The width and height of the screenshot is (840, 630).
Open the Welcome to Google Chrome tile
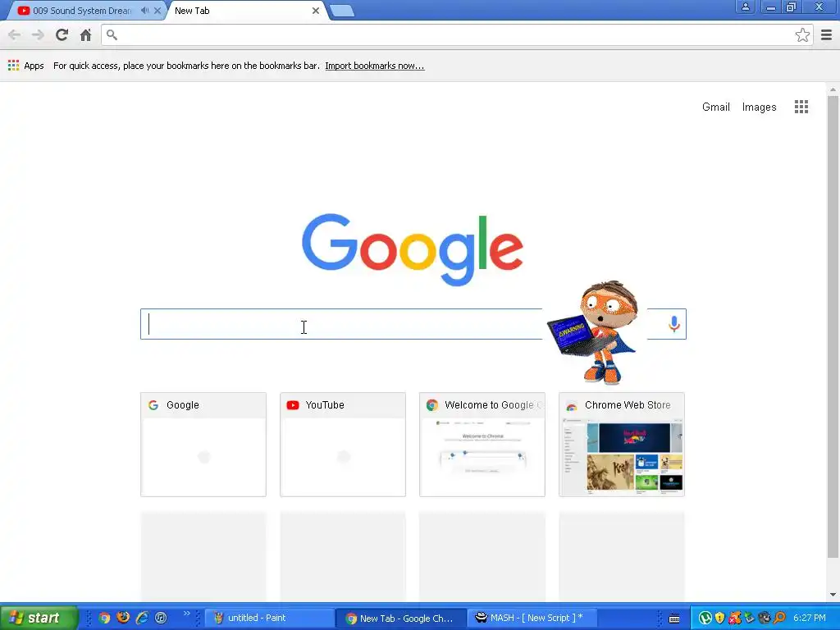tap(482, 445)
